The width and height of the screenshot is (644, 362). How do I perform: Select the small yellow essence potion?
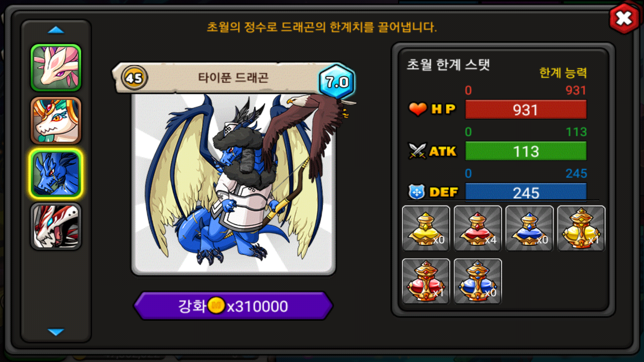(x=426, y=228)
